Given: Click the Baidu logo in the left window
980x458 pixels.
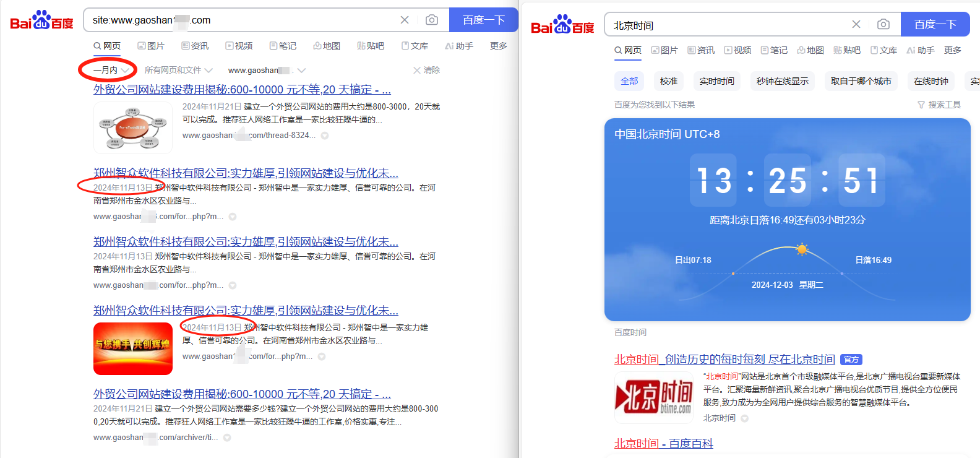Looking at the screenshot, I should [42, 20].
